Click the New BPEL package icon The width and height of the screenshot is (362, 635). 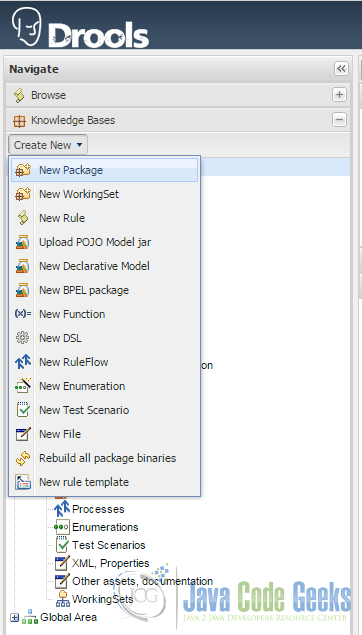(22, 290)
